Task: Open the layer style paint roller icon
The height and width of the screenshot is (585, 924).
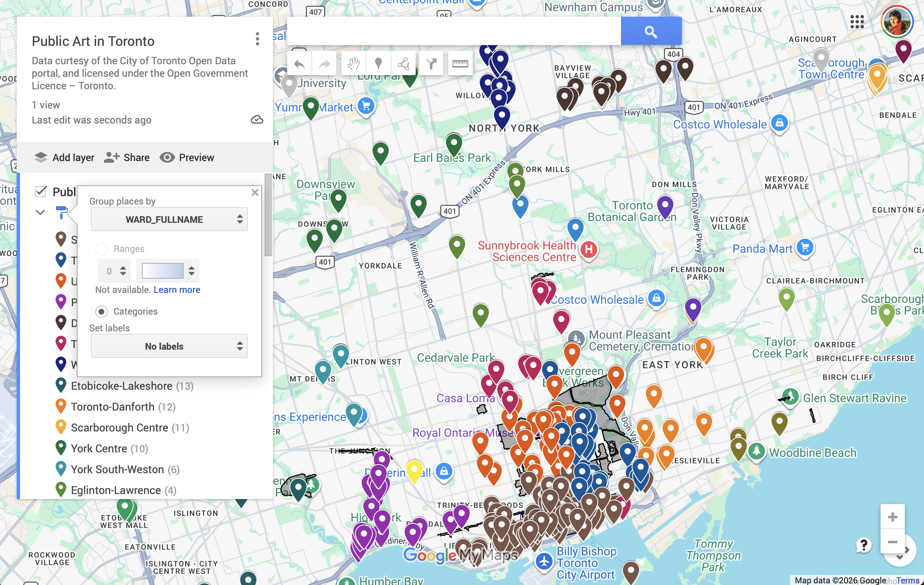Action: point(61,212)
